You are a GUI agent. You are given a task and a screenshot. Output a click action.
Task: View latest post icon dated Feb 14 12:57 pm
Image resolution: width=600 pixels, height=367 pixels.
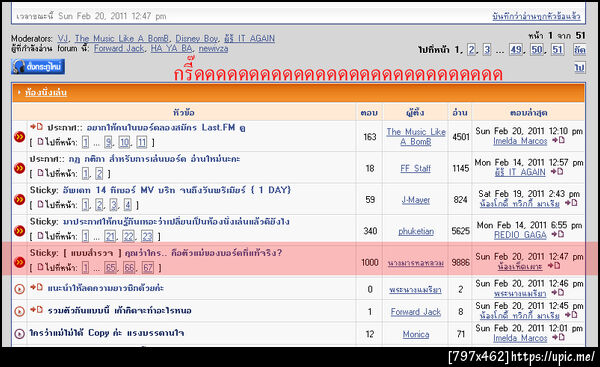[x=557, y=171]
